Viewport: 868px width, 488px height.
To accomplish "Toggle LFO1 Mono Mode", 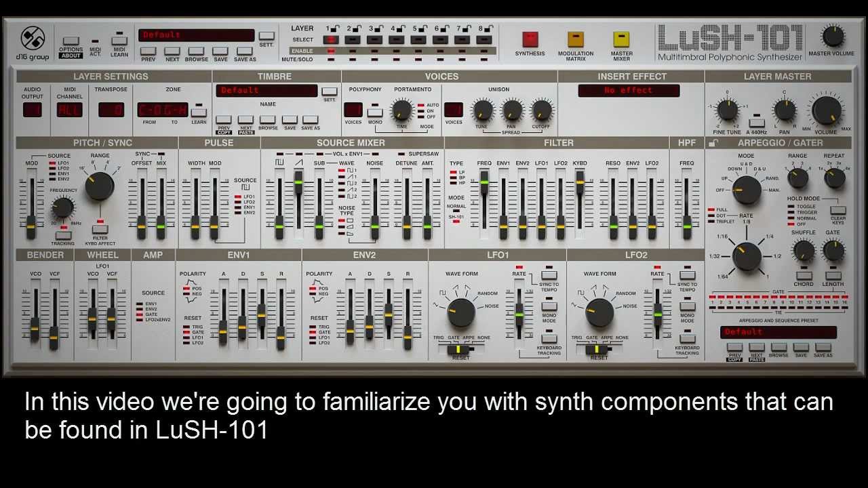I will [549, 307].
